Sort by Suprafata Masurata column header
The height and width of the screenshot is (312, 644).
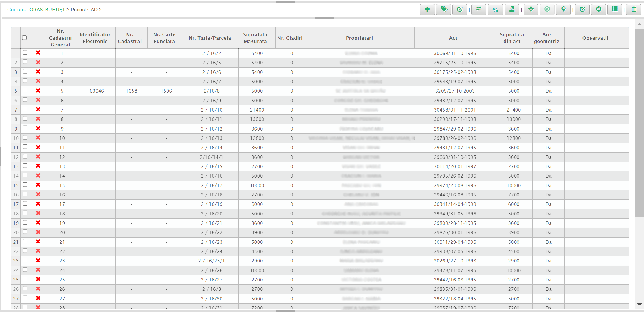pyautogui.click(x=255, y=38)
